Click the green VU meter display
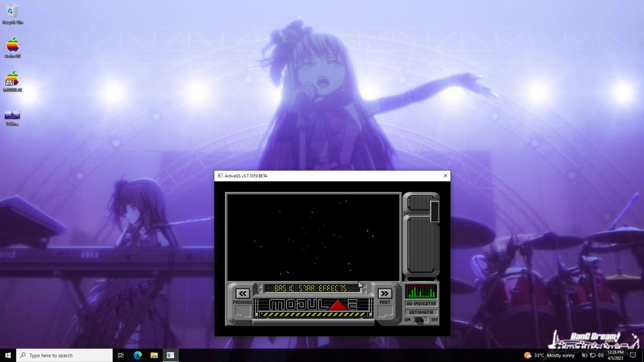Viewport: 644px width, 362px height. click(421, 291)
